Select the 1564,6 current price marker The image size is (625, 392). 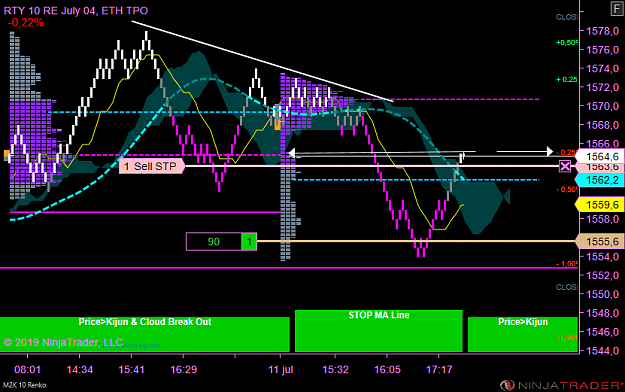(601, 156)
